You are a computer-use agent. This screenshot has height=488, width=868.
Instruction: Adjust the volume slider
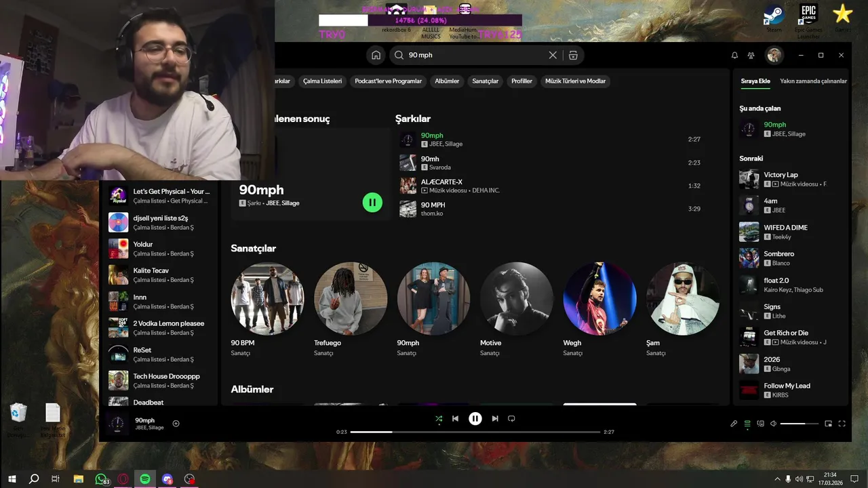coord(799,424)
